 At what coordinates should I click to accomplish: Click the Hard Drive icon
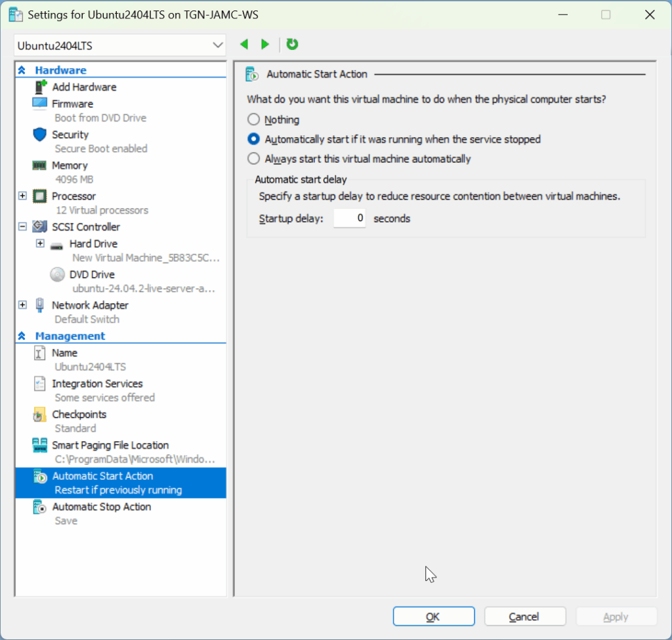[56, 246]
